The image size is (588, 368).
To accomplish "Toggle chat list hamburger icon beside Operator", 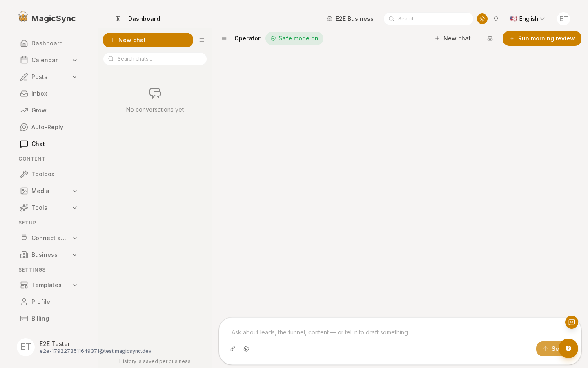I will (224, 38).
